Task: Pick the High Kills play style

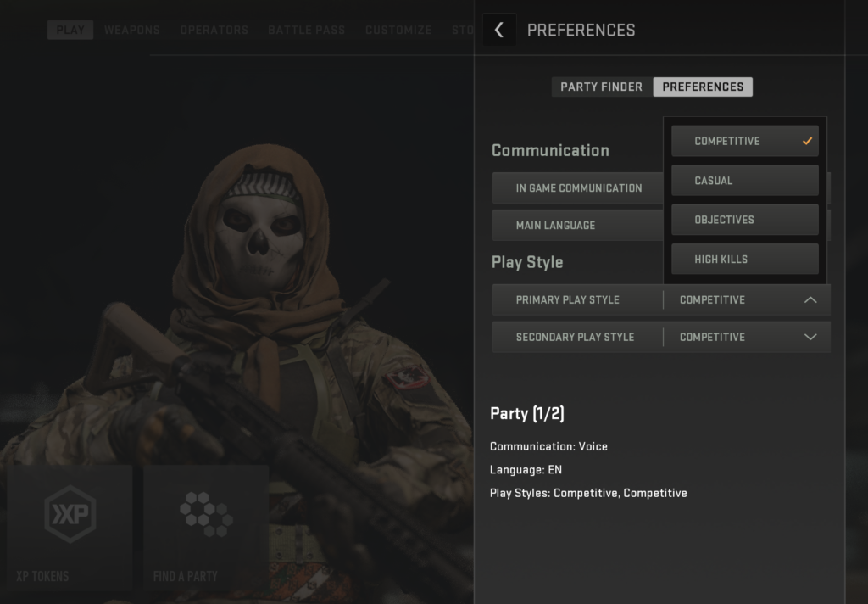Action: pyautogui.click(x=744, y=259)
